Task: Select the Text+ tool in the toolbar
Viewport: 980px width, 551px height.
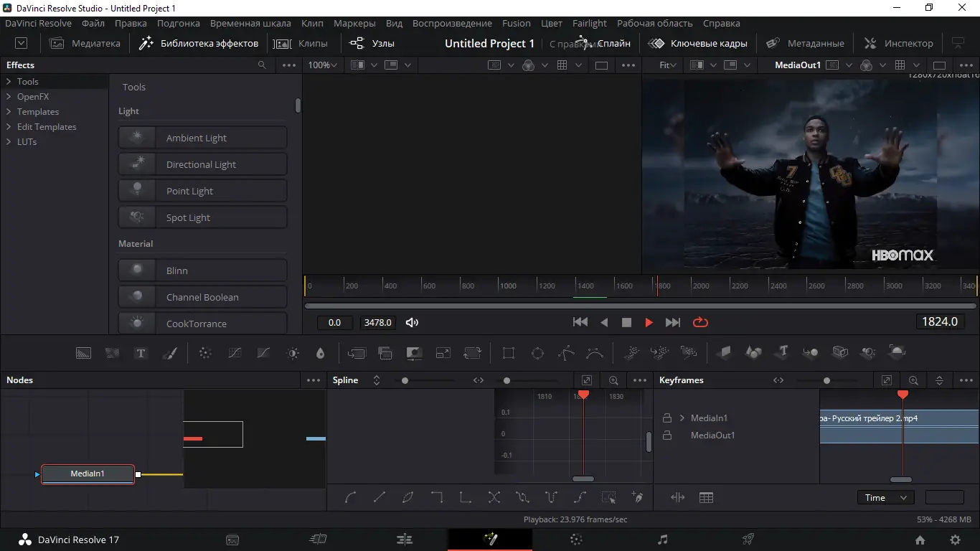Action: click(141, 353)
